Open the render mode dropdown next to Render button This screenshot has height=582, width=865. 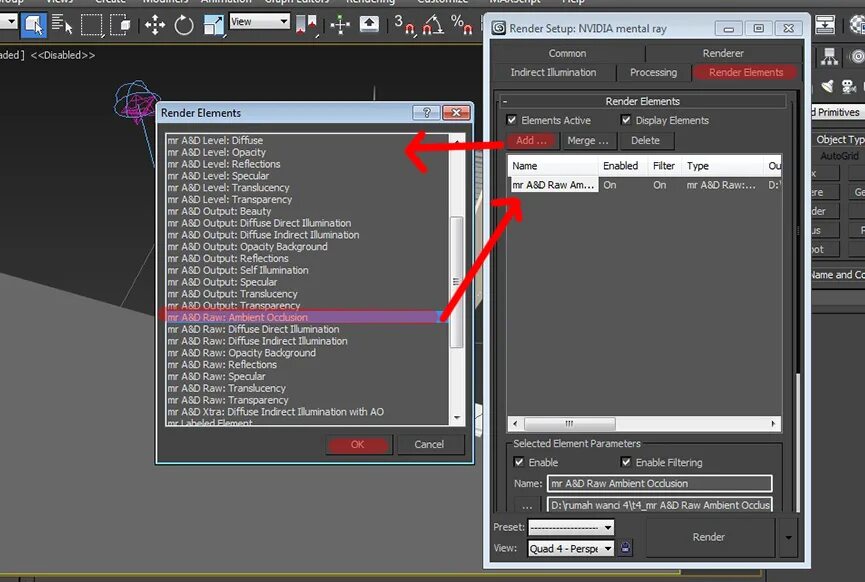point(788,537)
